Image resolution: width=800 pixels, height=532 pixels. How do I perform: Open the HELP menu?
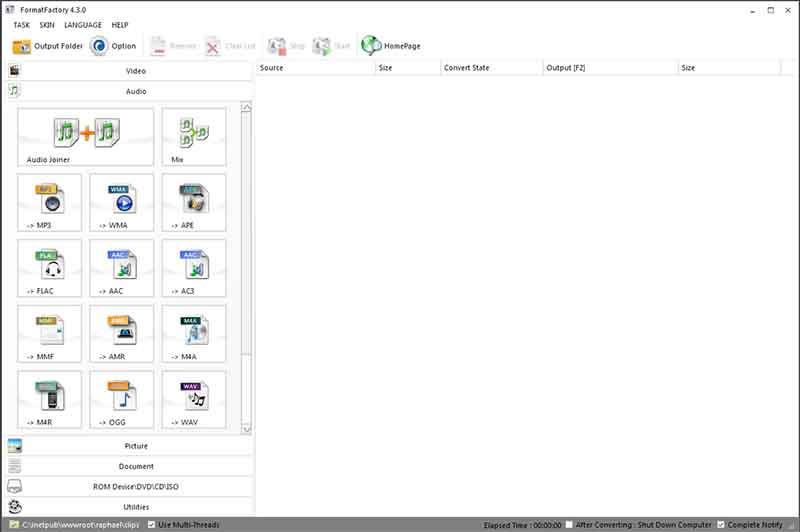coord(120,25)
